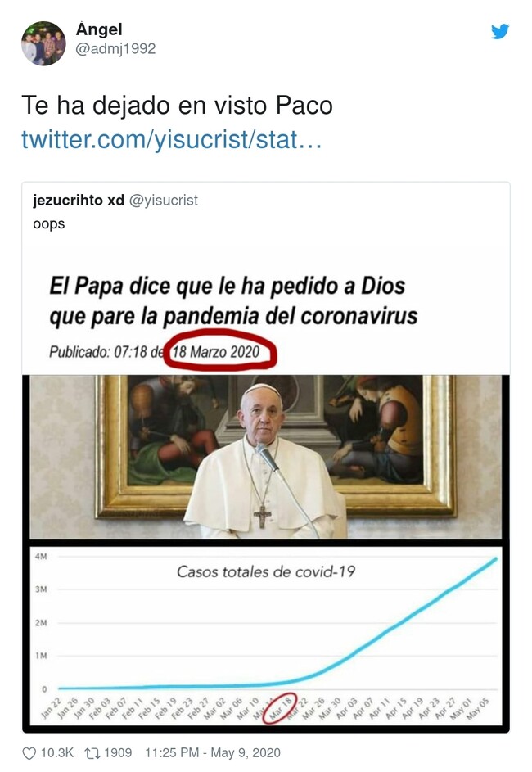The width and height of the screenshot is (532, 772).
Task: Click the display name Ángel
Action: tap(99, 29)
